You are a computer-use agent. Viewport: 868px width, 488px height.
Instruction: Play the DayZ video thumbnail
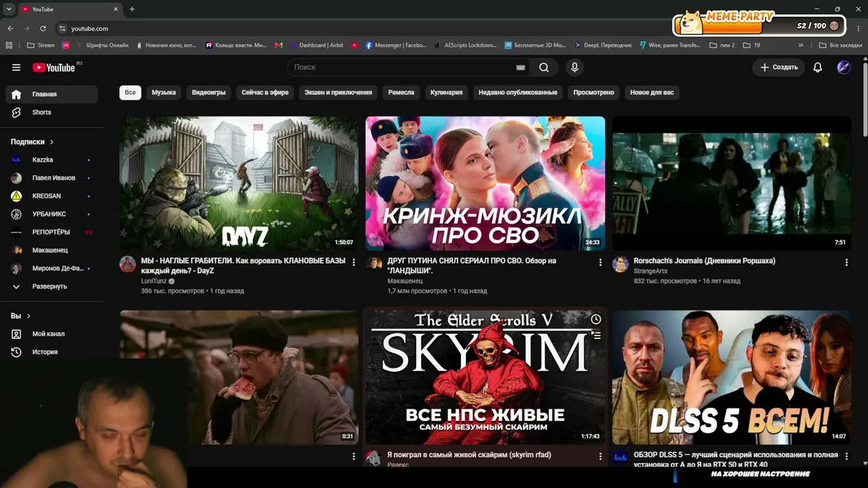[x=239, y=184]
